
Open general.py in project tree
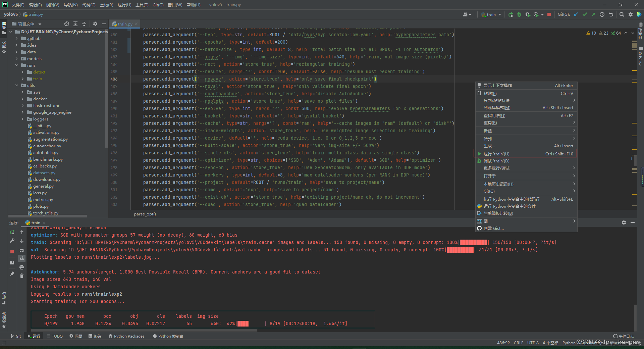tap(43, 186)
